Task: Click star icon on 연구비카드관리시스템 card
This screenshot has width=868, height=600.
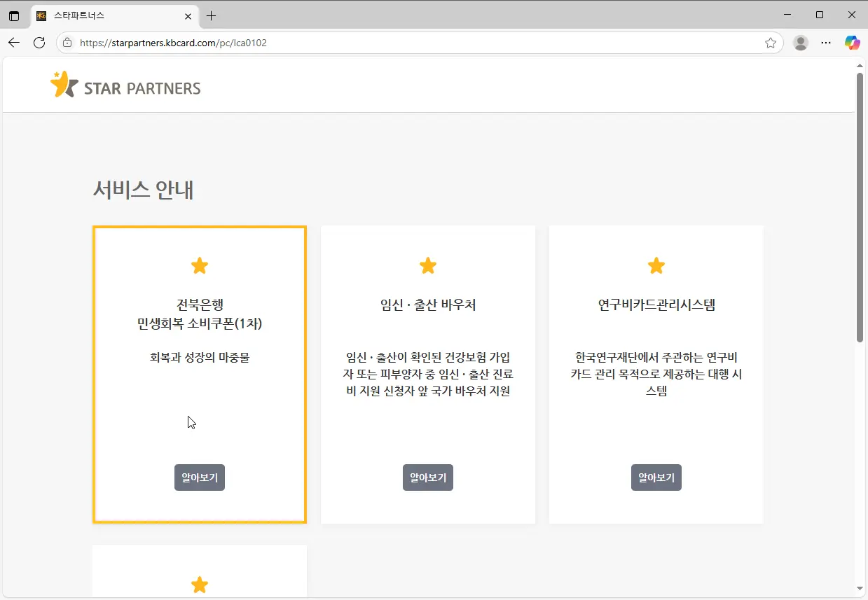Action: tap(656, 266)
